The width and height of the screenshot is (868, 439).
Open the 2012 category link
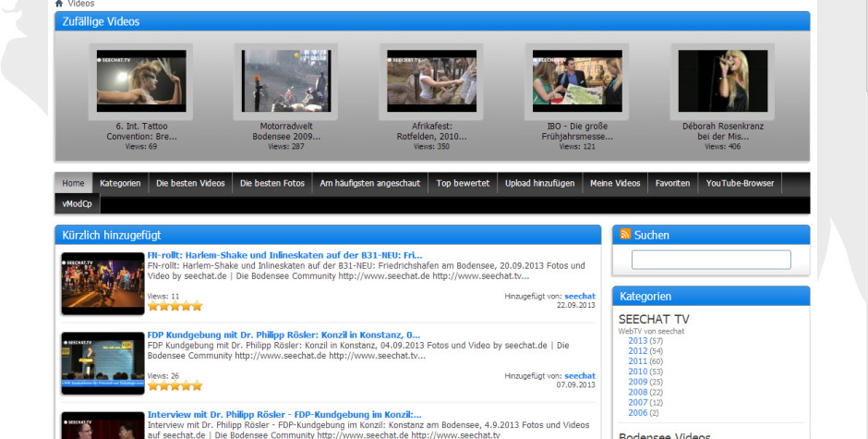pyautogui.click(x=638, y=351)
